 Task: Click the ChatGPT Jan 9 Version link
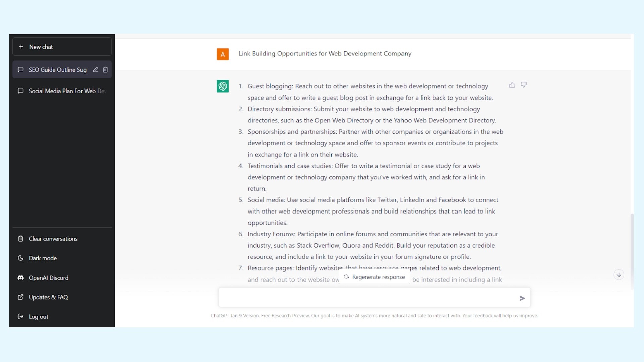234,315
